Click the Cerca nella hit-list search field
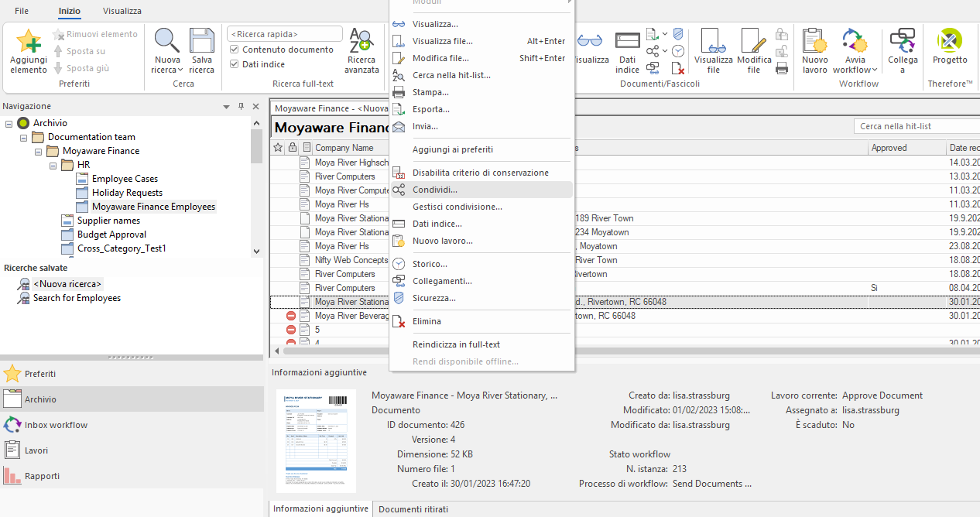The height and width of the screenshot is (517, 980). [913, 126]
